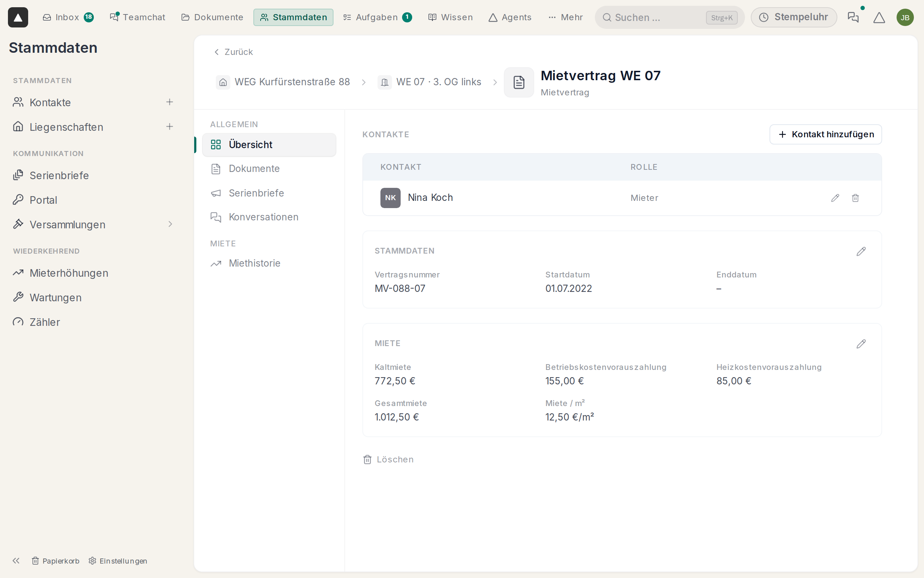Collapse the sidebar with double-chevron icon
The height and width of the screenshot is (578, 924).
point(16,560)
